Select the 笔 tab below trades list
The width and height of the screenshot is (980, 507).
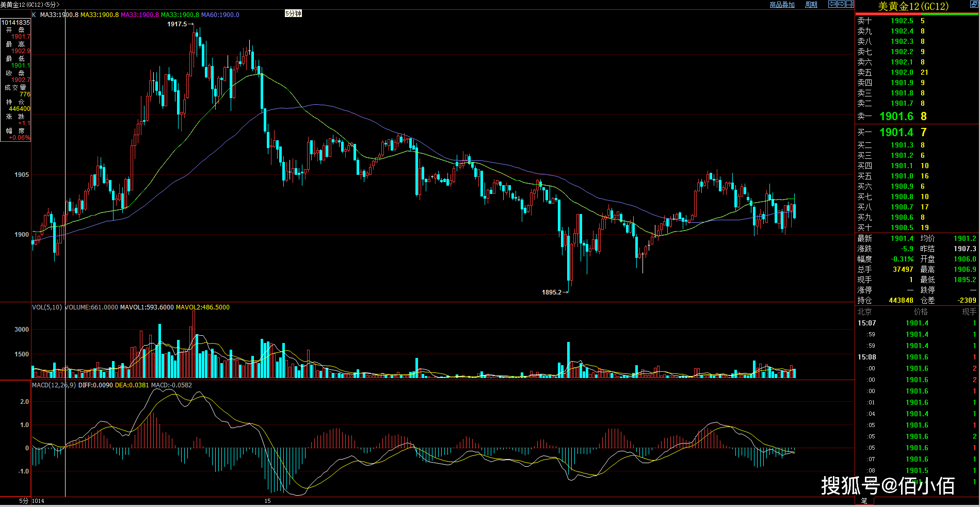864,501
